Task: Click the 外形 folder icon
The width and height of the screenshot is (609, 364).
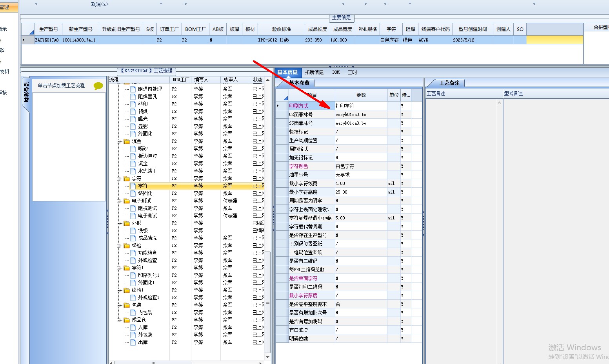Action: (127, 223)
